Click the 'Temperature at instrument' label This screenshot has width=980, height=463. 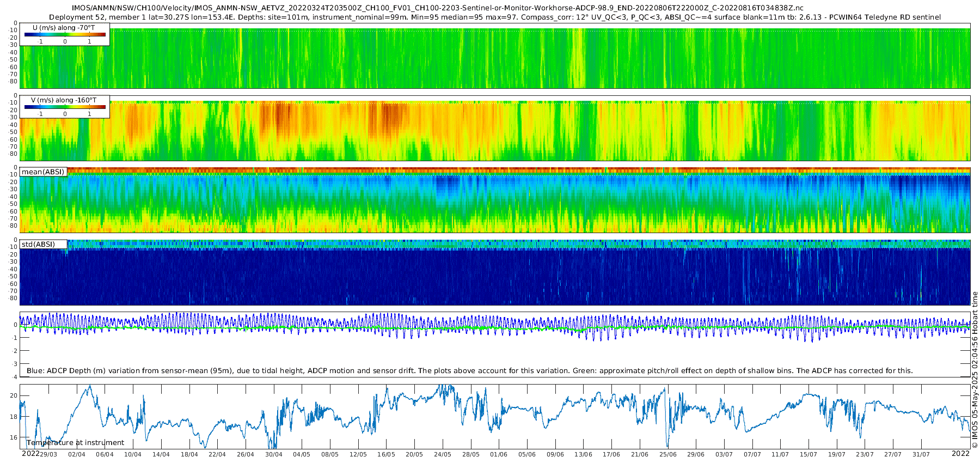75,442
